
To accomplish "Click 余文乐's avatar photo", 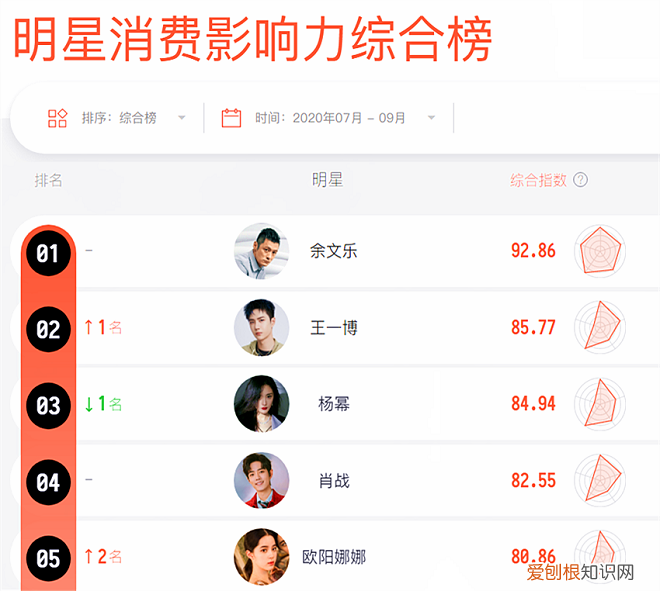I will point(261,251).
